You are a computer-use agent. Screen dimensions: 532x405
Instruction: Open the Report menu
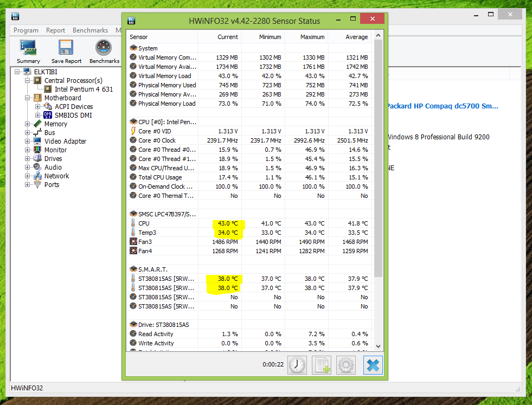[55, 30]
